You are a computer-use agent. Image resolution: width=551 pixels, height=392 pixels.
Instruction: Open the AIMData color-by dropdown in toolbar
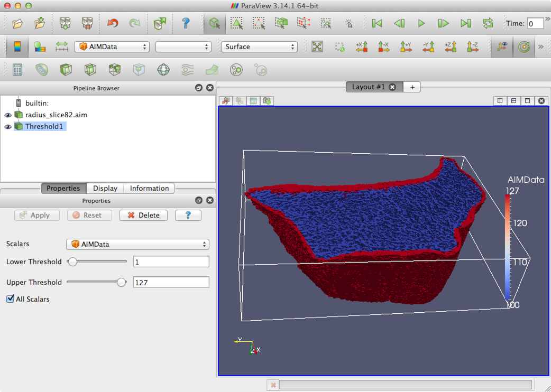coord(112,46)
